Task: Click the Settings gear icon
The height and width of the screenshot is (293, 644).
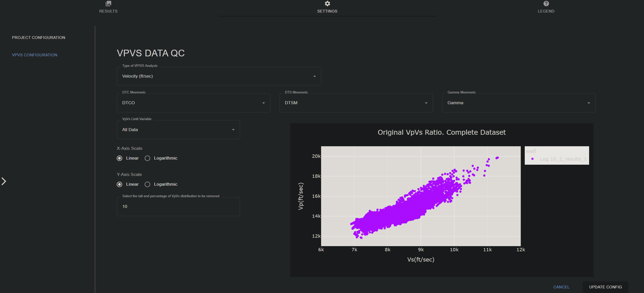Action: (327, 4)
